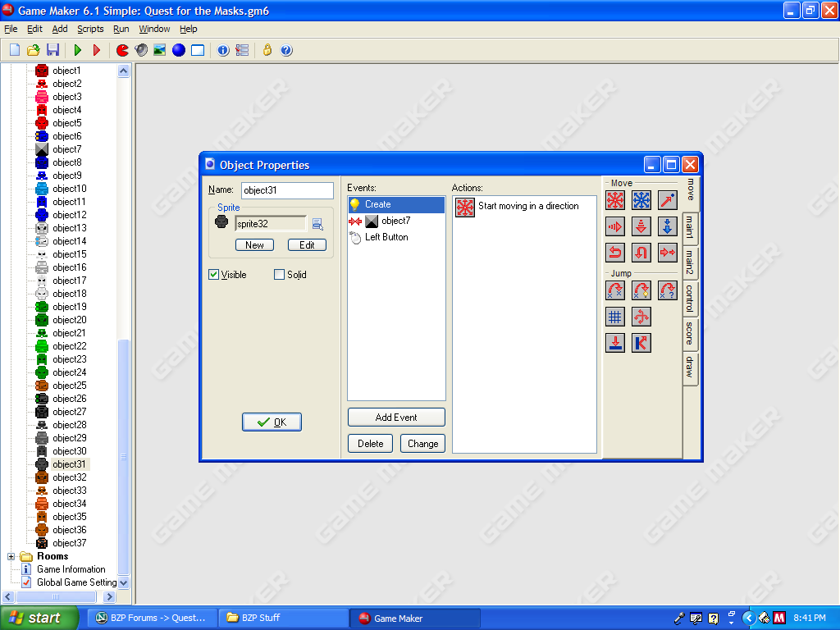Select the Jump to Position action
The height and width of the screenshot is (630, 840).
[x=615, y=290]
